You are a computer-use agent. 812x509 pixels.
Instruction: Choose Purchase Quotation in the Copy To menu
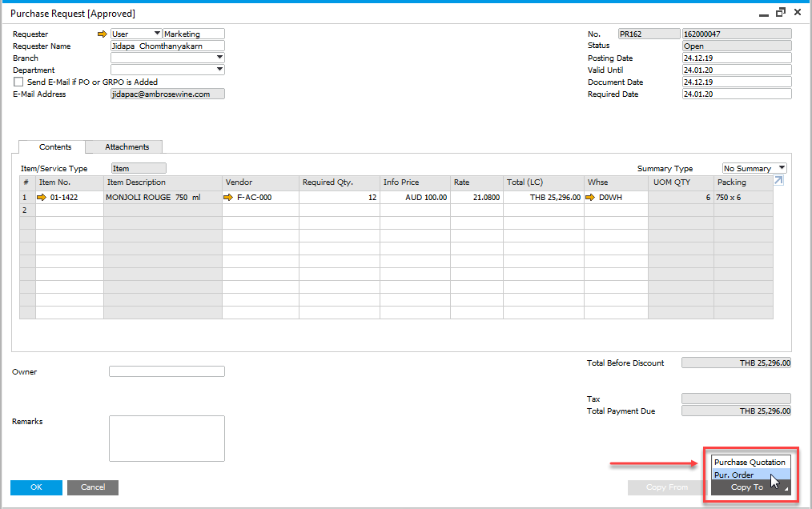pyautogui.click(x=751, y=462)
